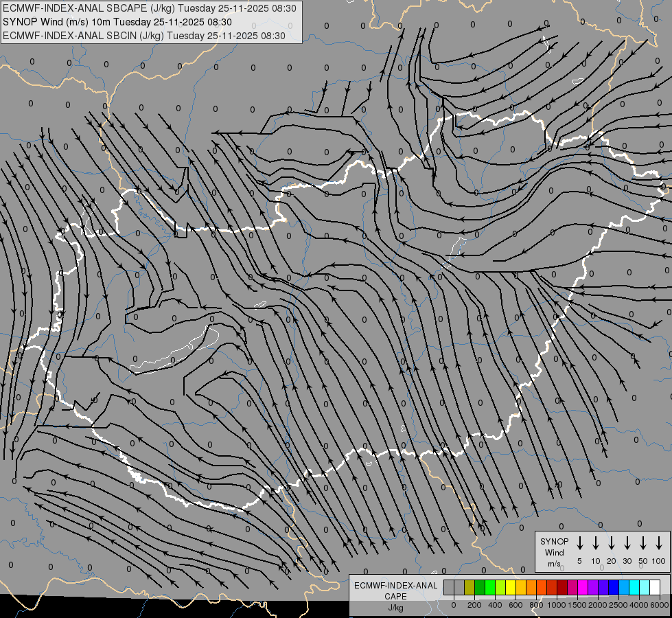Click the '400' tick label on CAPE scale
Image resolution: width=672 pixels, height=618 pixels.
point(495,605)
